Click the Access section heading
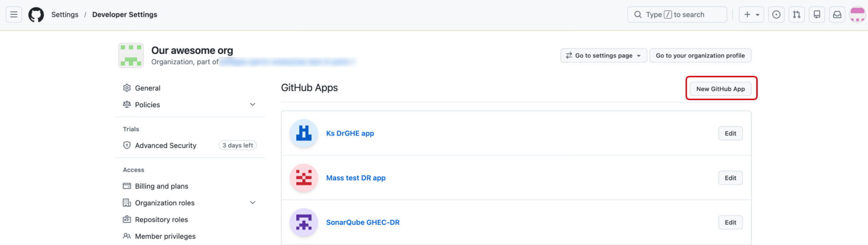The image size is (868, 245). tap(133, 170)
